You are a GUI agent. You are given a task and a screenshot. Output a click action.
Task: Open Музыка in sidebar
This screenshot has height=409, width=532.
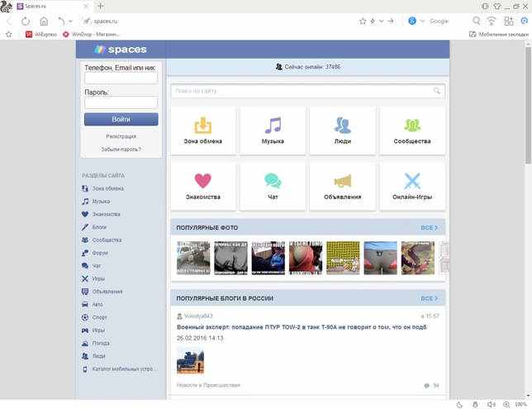pos(96,202)
